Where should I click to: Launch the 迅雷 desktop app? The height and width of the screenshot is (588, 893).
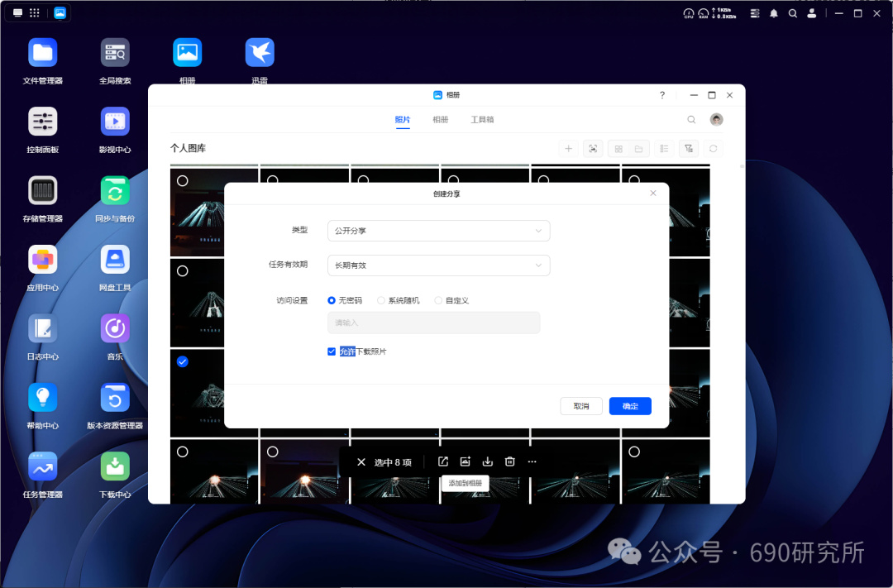pos(260,53)
